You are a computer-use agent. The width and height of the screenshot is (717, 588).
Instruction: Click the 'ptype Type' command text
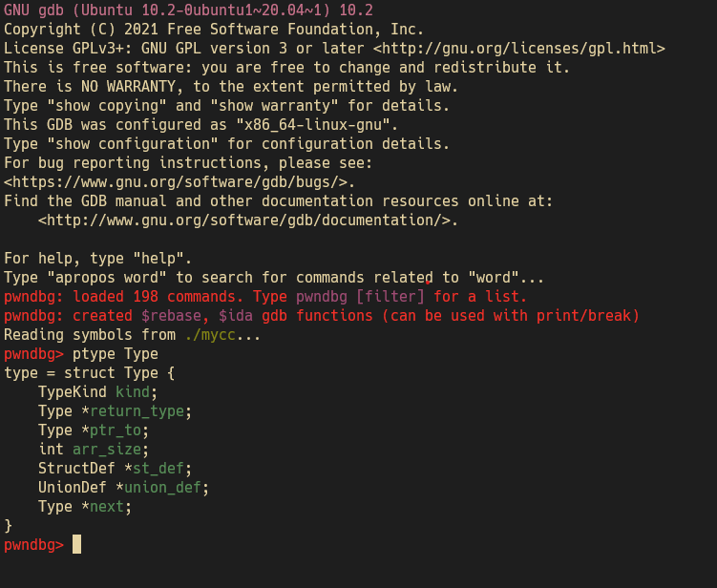(x=116, y=354)
